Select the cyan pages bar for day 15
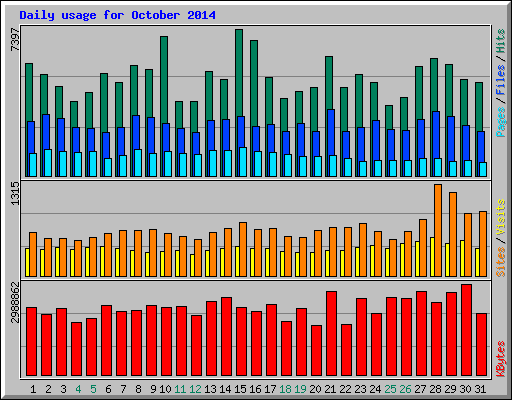The width and height of the screenshot is (512, 400). [x=243, y=162]
